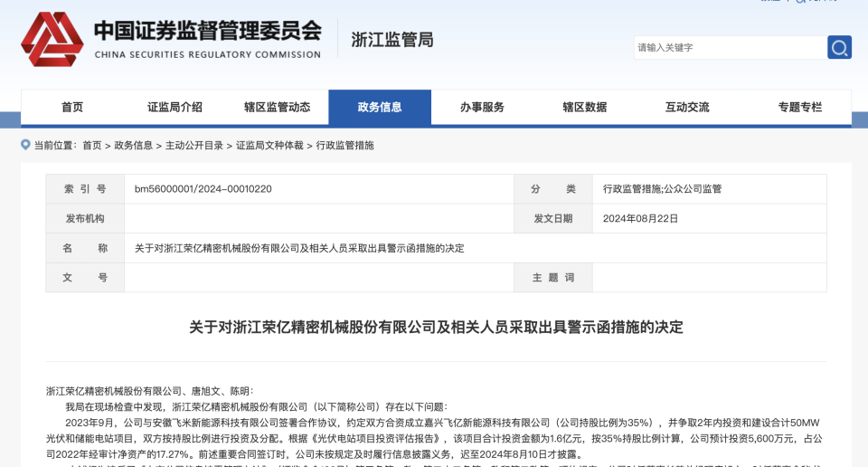Click the blue search magnifier button
This screenshot has height=467, width=868.
[839, 48]
